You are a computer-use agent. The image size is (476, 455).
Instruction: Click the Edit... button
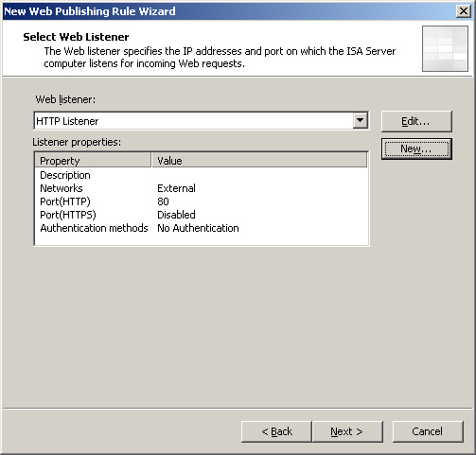click(416, 121)
